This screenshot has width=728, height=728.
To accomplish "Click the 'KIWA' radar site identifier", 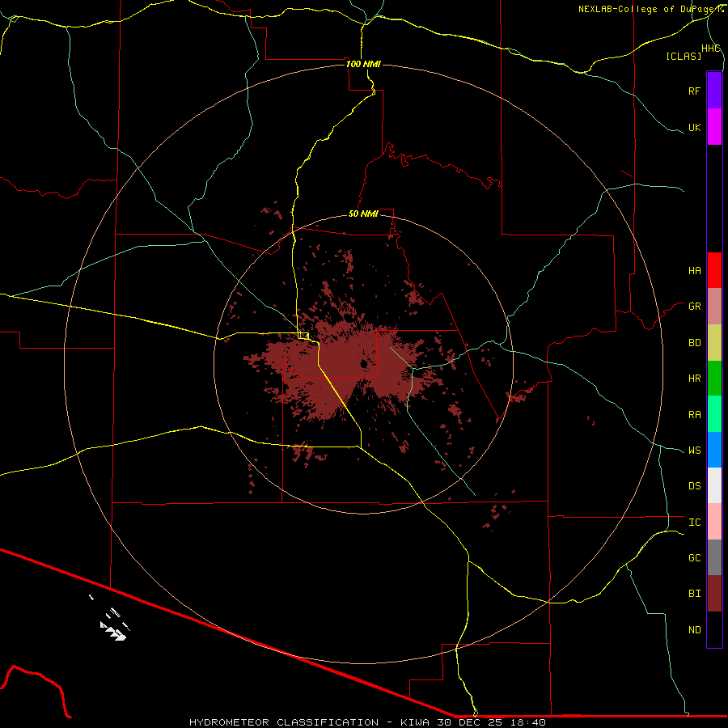I will click(415, 722).
